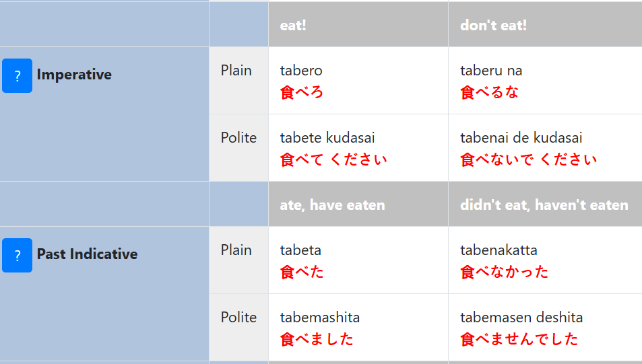
Task: Click the red text 食べないで ください
Action: [529, 159]
